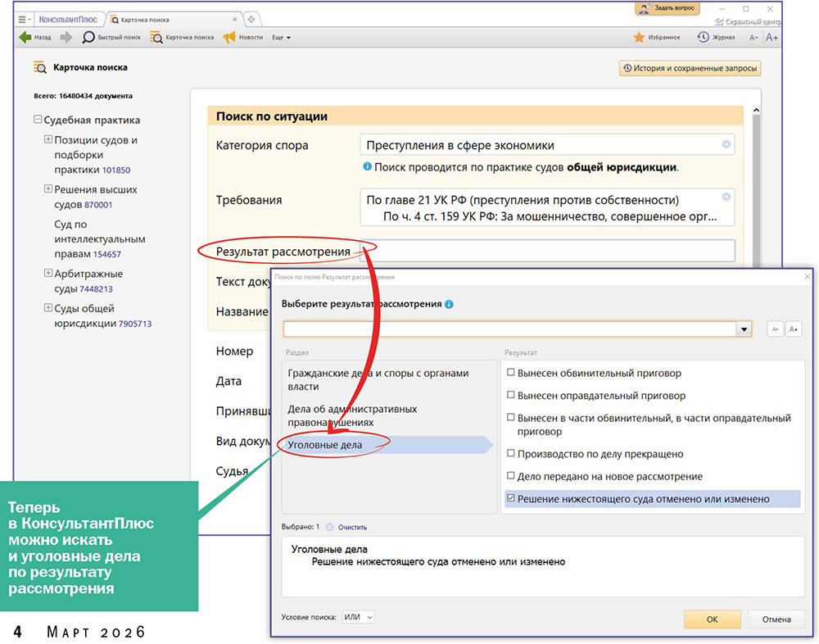
Task: Expand Арбитражные суды node
Action: click(x=48, y=273)
